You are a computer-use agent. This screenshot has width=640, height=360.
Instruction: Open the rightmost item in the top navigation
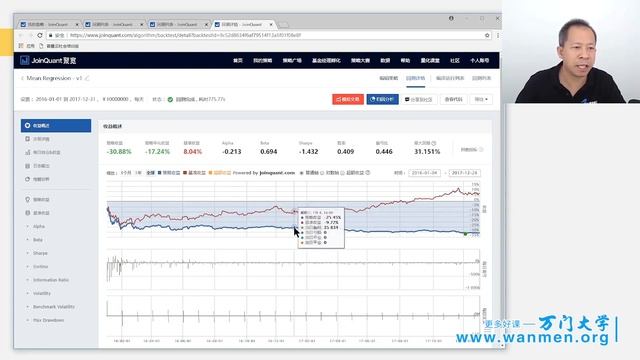coord(480,60)
